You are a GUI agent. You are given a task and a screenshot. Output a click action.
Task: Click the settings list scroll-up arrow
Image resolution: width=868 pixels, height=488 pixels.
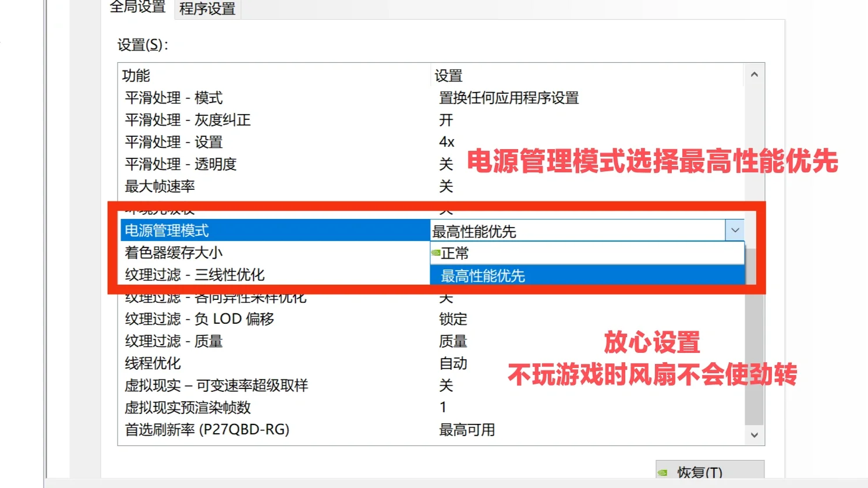click(754, 75)
